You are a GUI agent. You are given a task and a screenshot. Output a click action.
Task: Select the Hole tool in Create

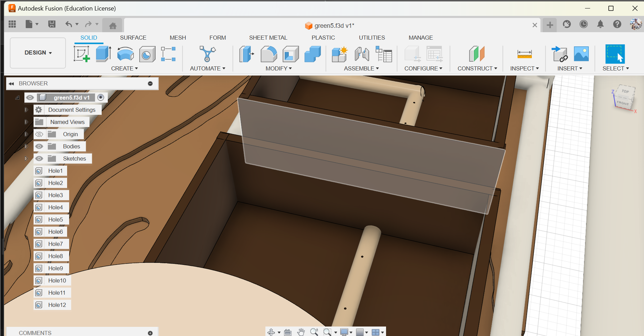[147, 54]
